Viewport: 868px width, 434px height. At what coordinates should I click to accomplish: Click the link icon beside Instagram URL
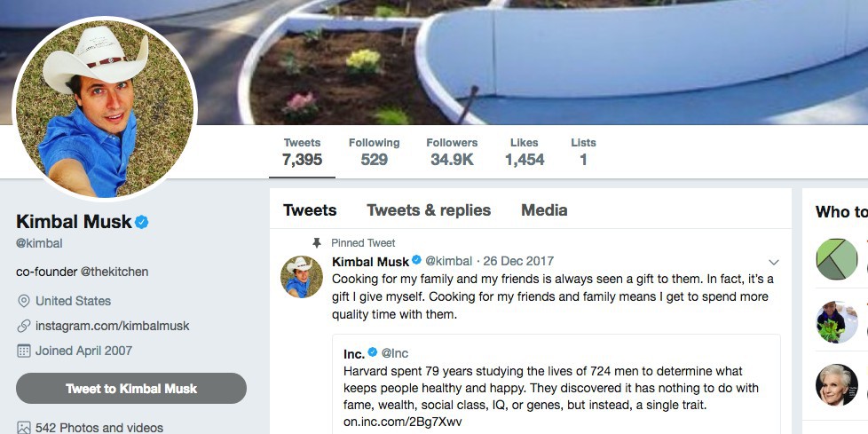tap(24, 326)
